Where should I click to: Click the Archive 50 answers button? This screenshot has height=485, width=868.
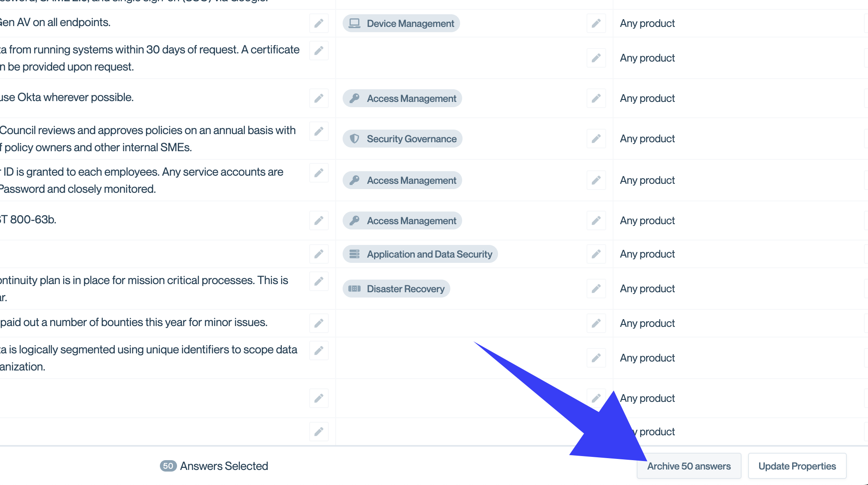(x=689, y=465)
